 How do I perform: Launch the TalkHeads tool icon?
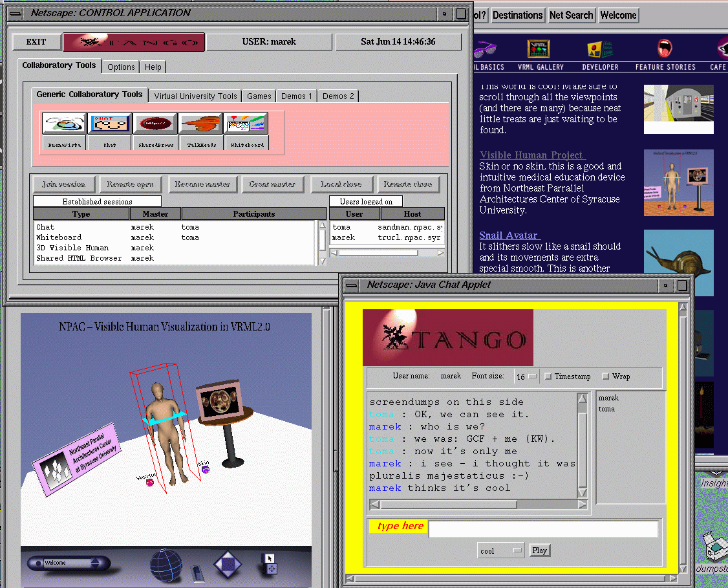201,124
